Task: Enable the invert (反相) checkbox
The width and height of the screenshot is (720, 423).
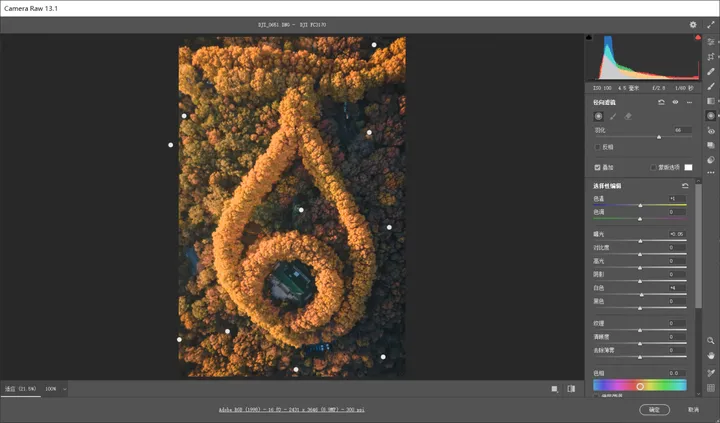Action: pyautogui.click(x=597, y=147)
